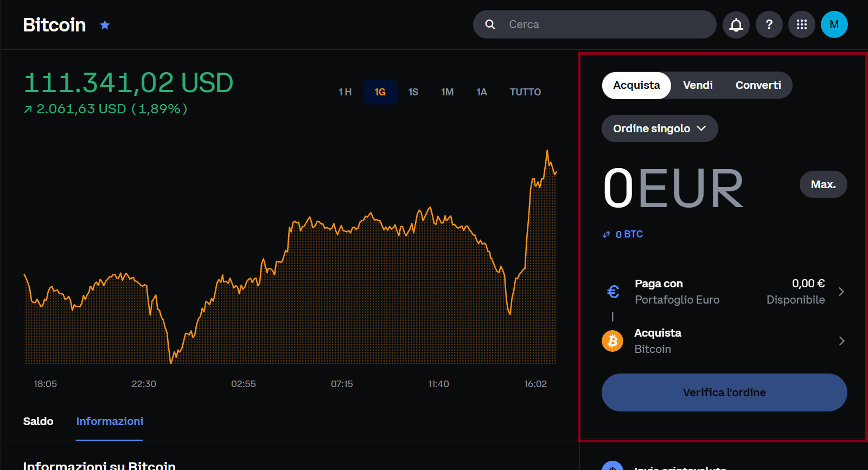Click the price chart peak near 16:02
868x470 pixels.
[547, 151]
